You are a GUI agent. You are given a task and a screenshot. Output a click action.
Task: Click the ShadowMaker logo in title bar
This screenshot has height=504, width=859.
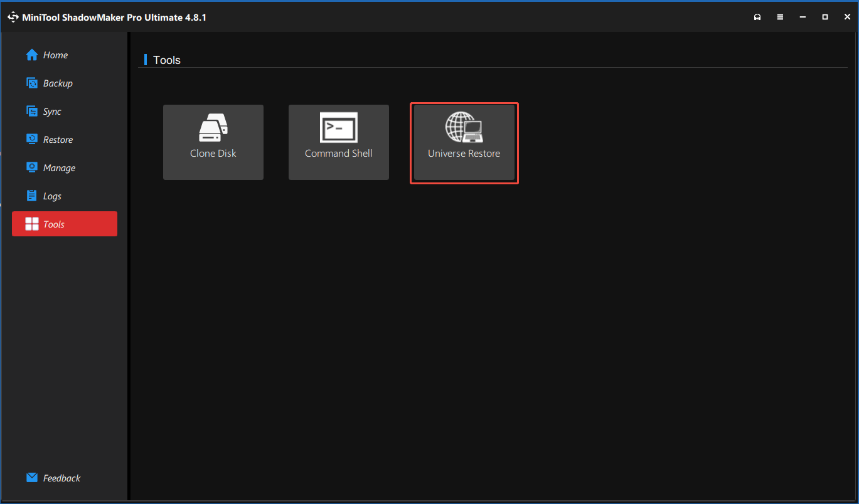pos(13,17)
